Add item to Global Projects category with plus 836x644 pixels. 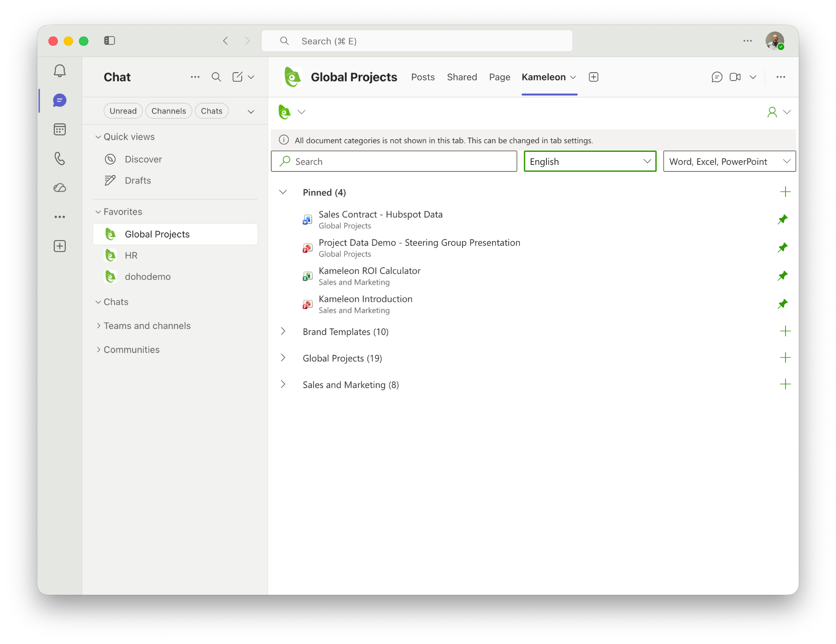click(x=785, y=358)
